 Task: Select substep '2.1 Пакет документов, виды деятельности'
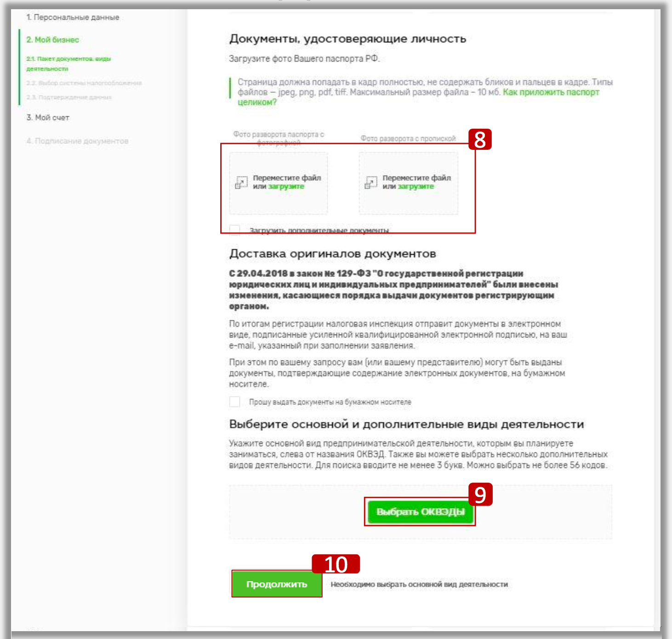[68, 63]
